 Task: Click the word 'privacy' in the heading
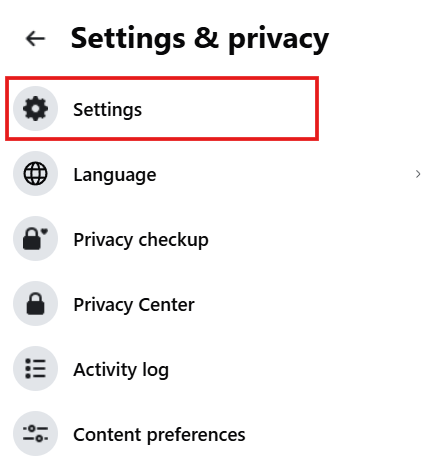(279, 40)
